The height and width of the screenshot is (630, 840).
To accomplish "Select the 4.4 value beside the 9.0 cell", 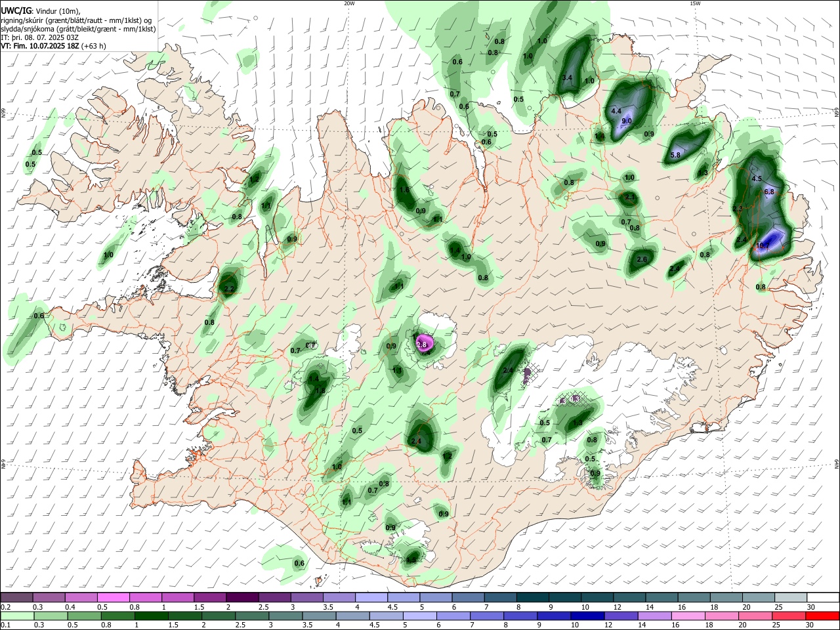I will 616,111.
